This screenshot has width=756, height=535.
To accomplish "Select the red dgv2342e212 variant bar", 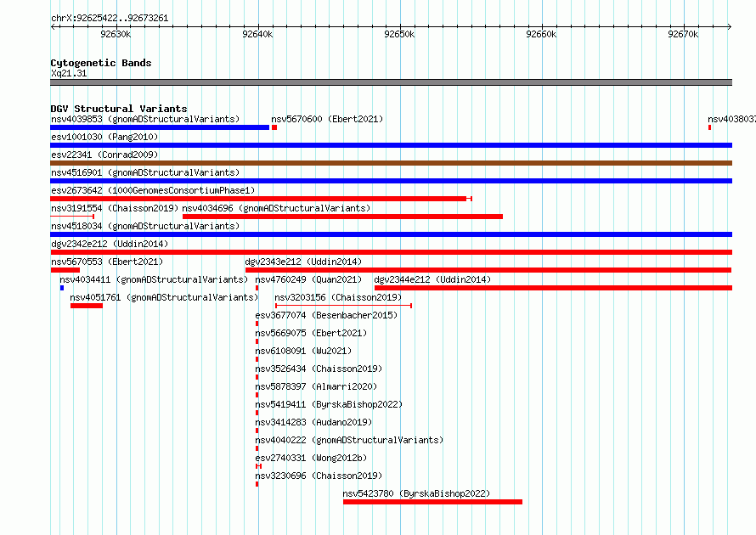I will (x=391, y=252).
